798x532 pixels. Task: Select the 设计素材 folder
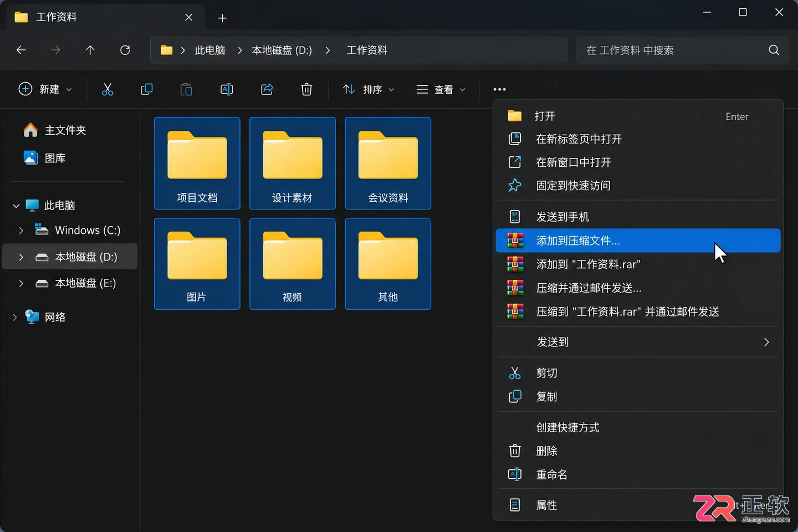point(293,163)
